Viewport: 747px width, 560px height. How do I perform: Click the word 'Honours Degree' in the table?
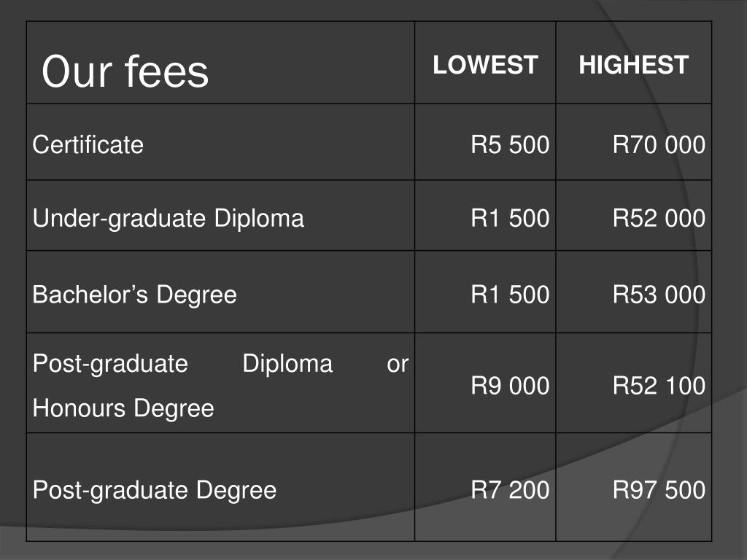tap(123, 409)
